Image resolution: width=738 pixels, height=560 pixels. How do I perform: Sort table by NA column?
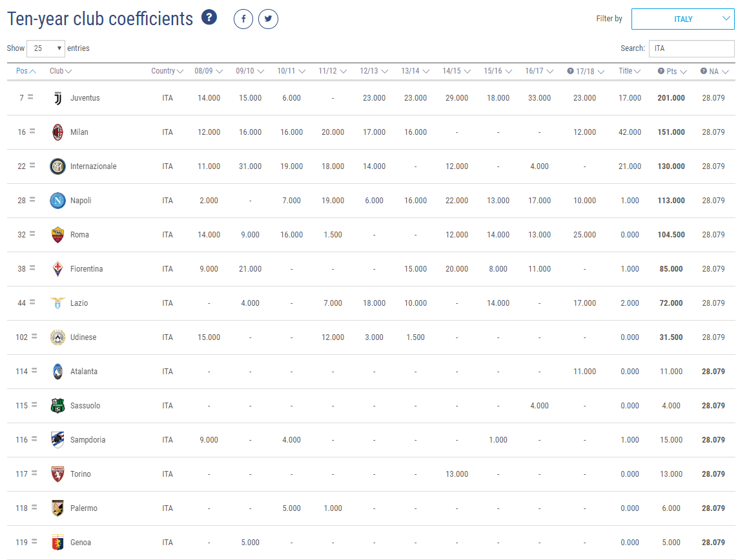tap(719, 72)
